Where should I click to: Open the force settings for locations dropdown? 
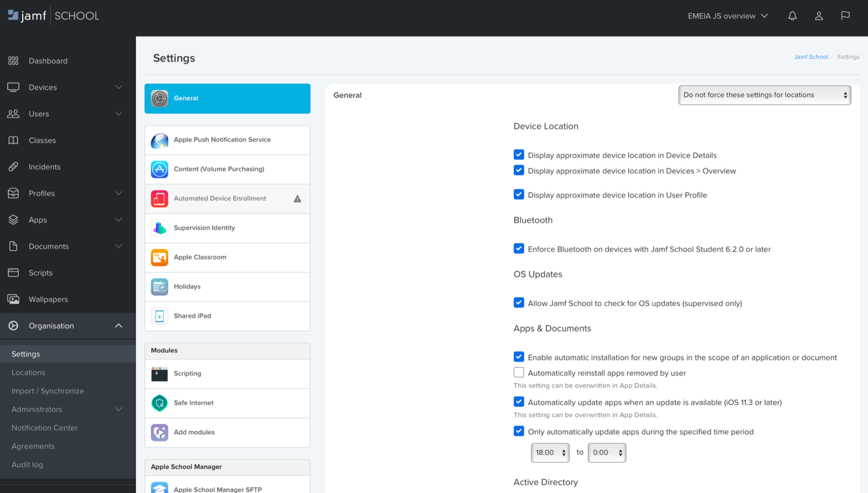point(764,95)
